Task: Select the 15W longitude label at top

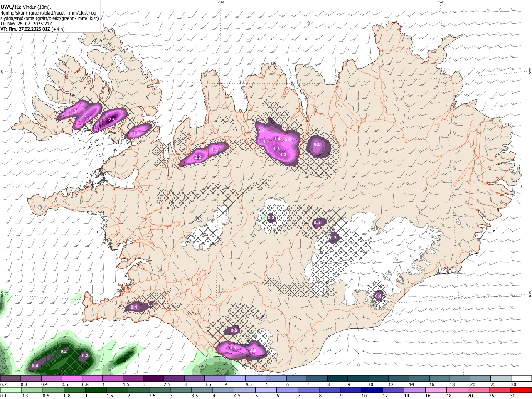Action: pyautogui.click(x=440, y=2)
